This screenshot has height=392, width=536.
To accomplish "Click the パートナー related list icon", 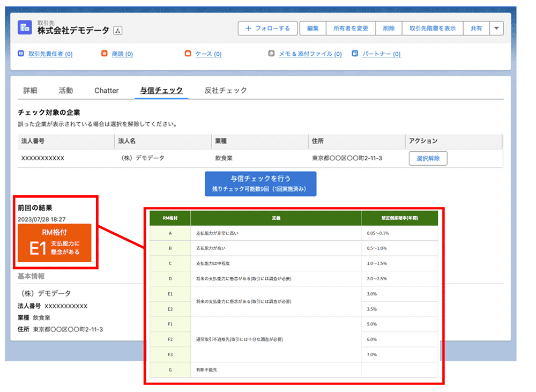I will click(x=354, y=54).
